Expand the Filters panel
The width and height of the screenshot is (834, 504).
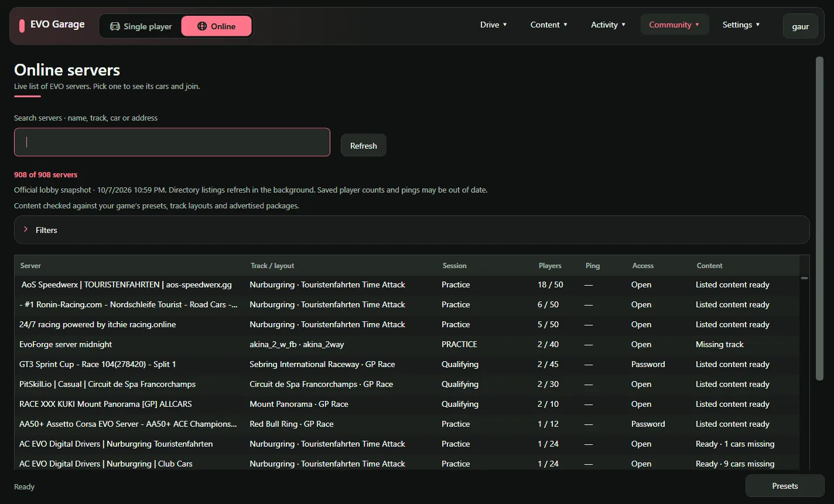click(x=412, y=230)
